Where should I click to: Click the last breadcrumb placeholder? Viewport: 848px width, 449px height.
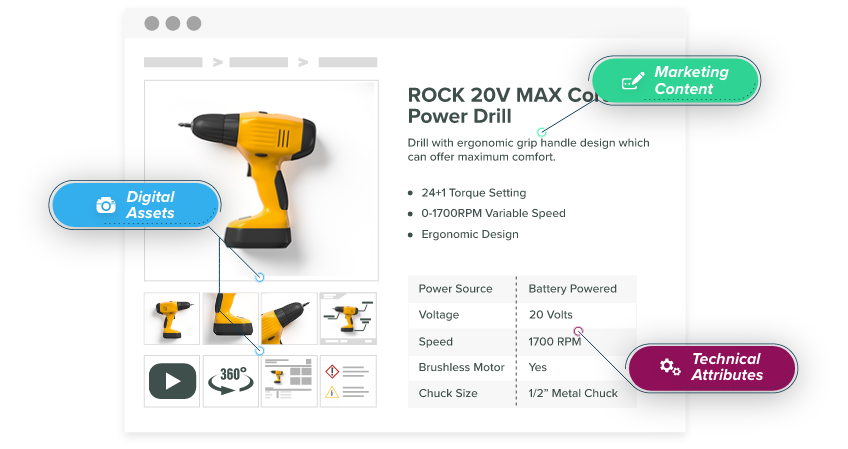(x=348, y=62)
